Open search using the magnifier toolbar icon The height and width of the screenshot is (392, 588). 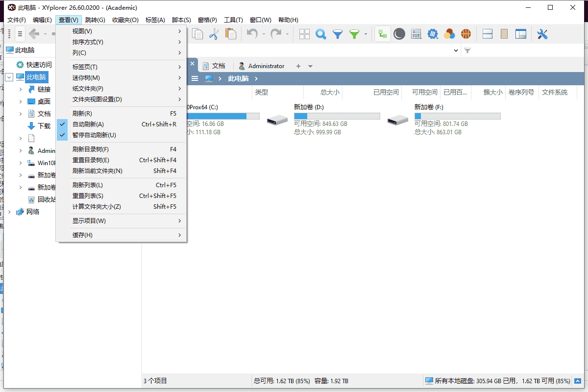tap(320, 34)
